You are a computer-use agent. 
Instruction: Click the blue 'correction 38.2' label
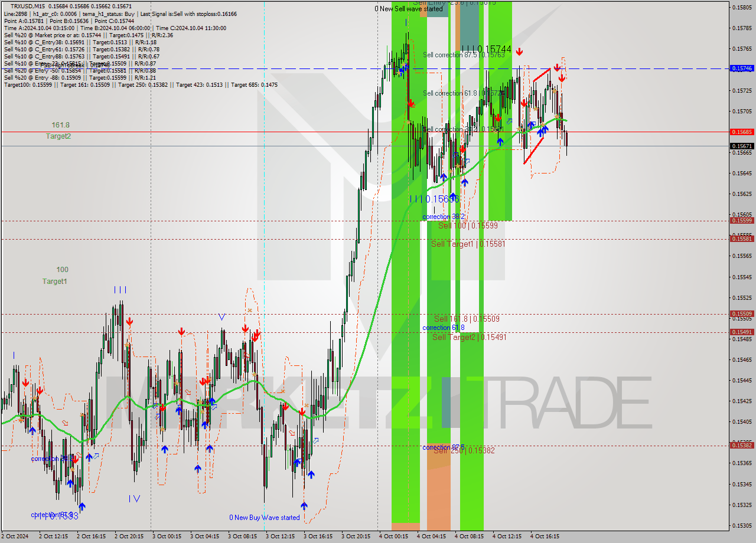tap(444, 217)
